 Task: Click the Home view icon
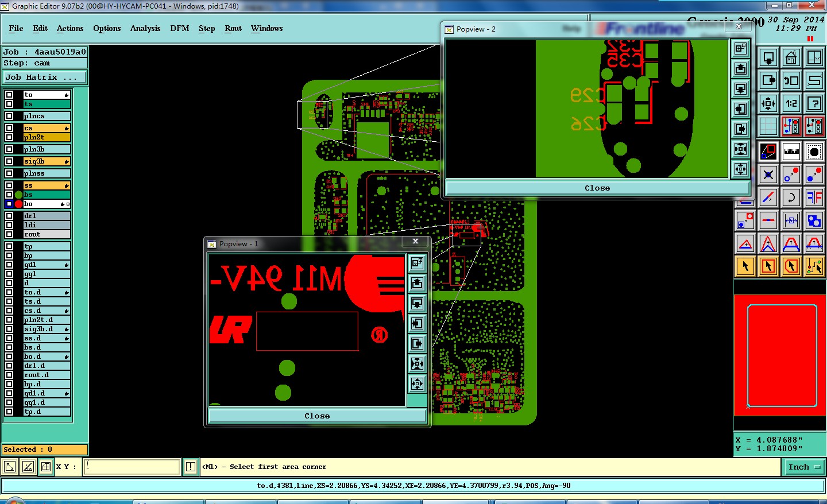pos(791,57)
